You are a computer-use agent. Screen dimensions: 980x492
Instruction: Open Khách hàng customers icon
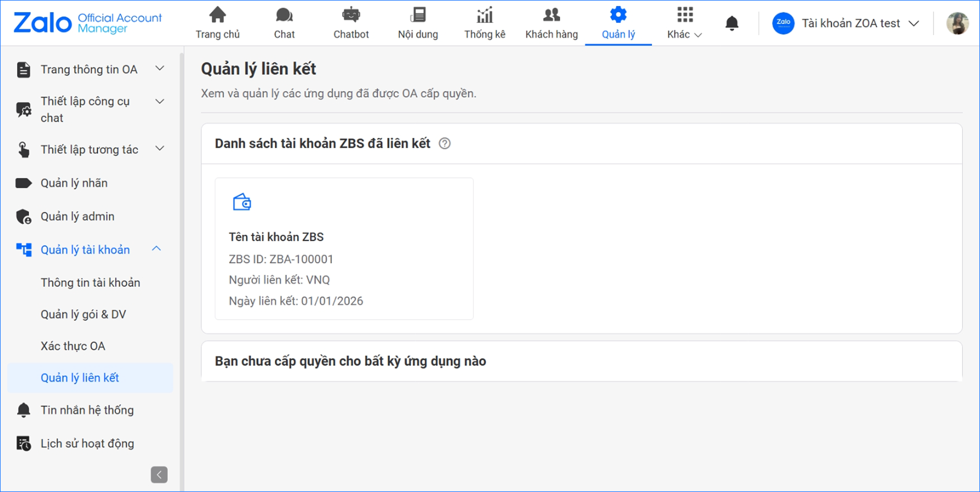[x=551, y=15]
